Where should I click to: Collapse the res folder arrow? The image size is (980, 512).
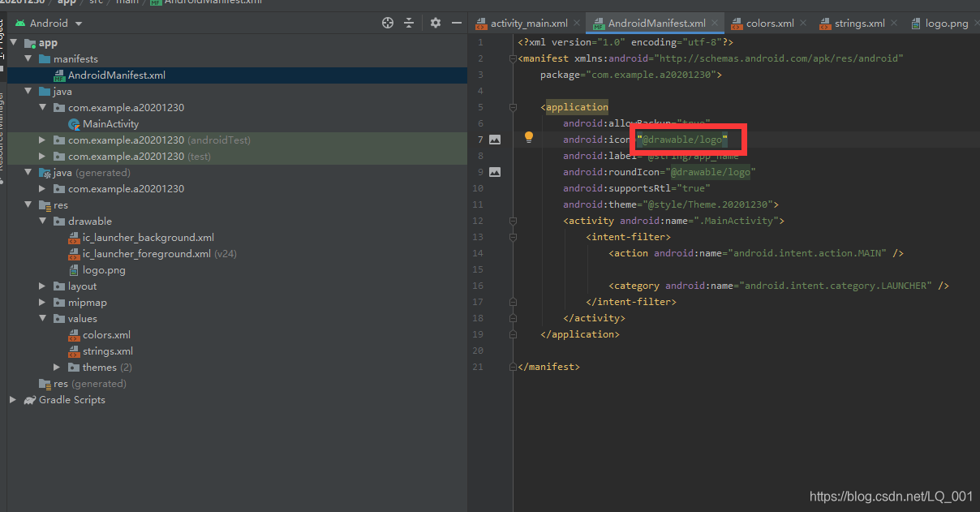point(28,205)
